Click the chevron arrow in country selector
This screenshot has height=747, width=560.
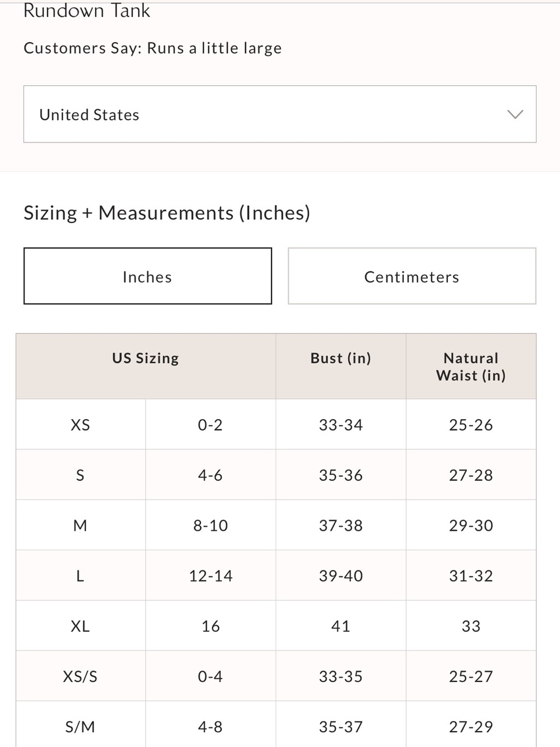point(515,114)
